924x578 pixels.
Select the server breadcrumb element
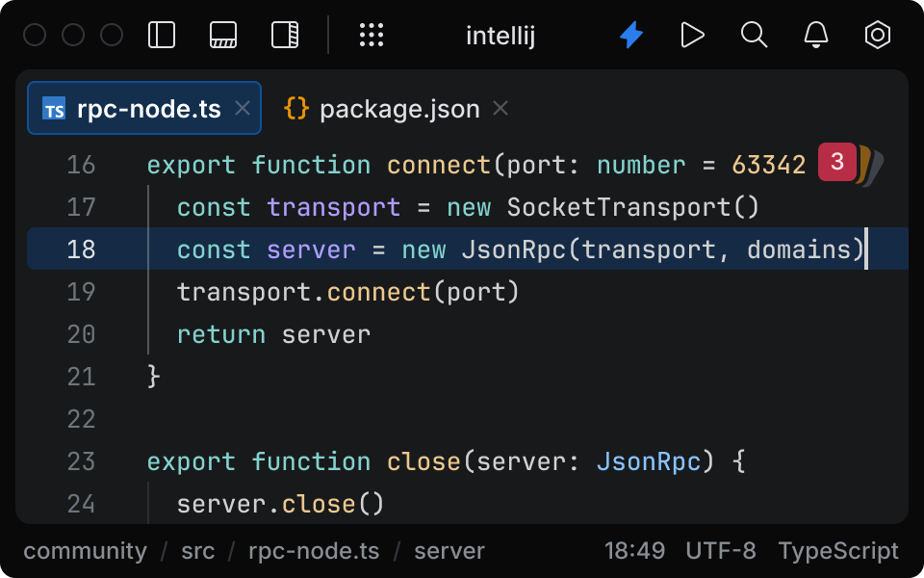449,550
